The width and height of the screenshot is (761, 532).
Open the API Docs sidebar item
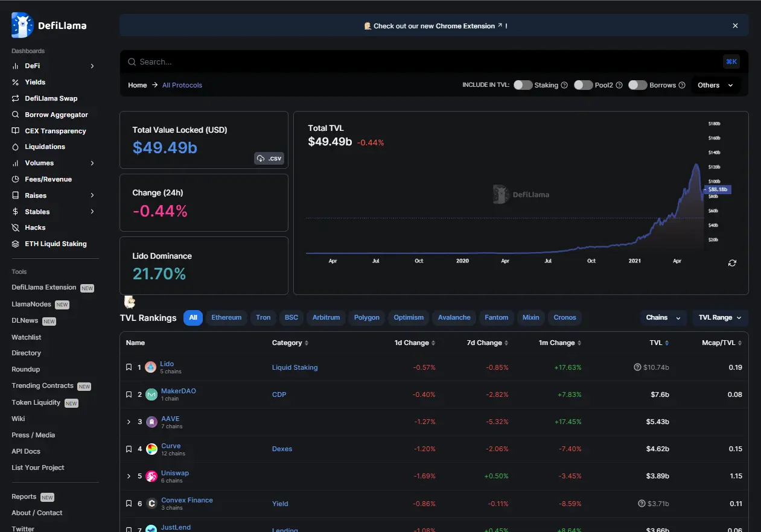(x=26, y=451)
